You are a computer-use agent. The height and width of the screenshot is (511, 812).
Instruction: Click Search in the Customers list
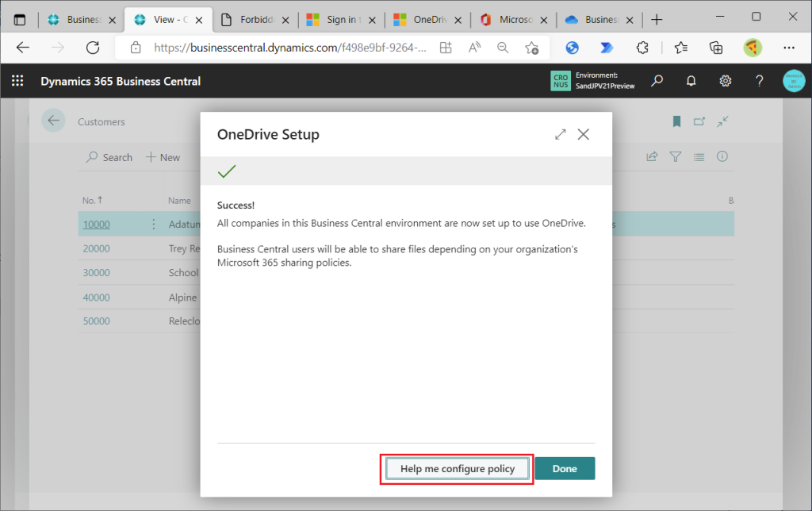109,157
